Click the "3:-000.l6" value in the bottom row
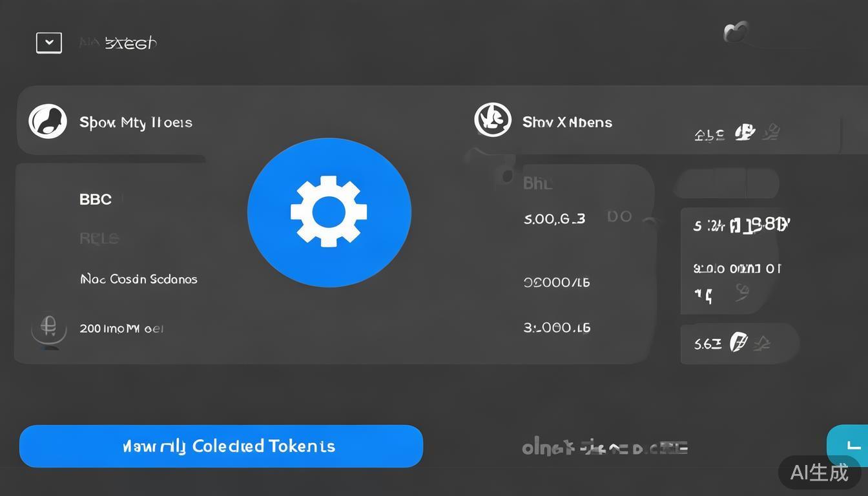Screen dimensions: 868x496 [x=557, y=327]
